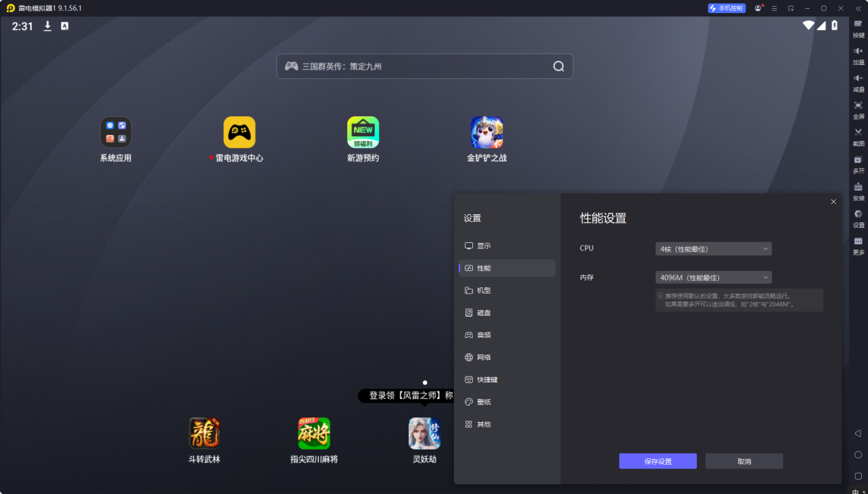868x494 pixels.
Task: Close the settings dialog
Action: (x=833, y=202)
